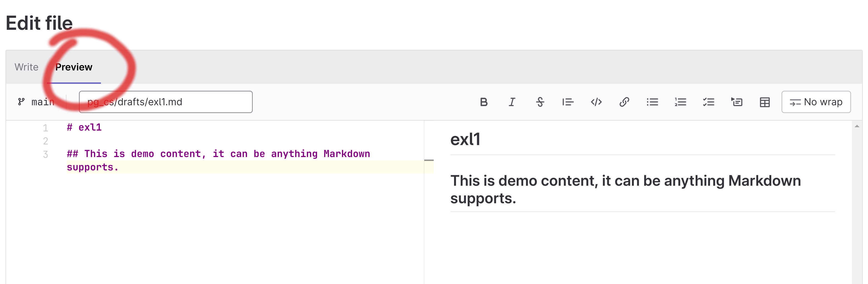This screenshot has width=868, height=284.
Task: Apply bold formatting
Action: point(483,102)
